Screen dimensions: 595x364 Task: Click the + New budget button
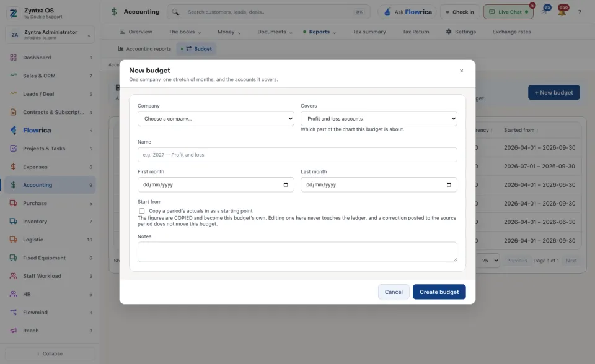point(553,92)
